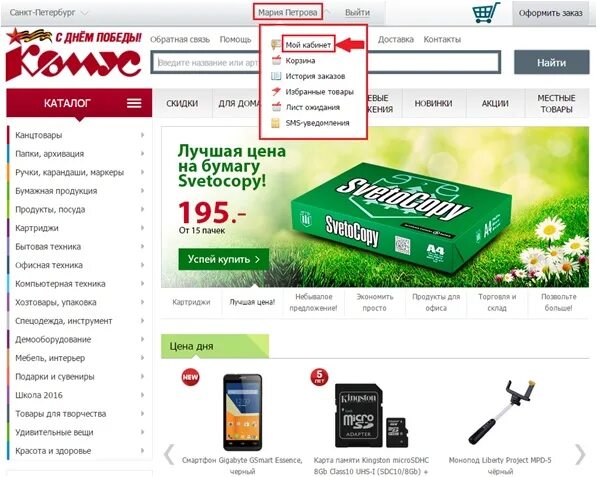597x477 pixels.
Task: Click the catalog hamburger menu icon
Action: [134, 103]
